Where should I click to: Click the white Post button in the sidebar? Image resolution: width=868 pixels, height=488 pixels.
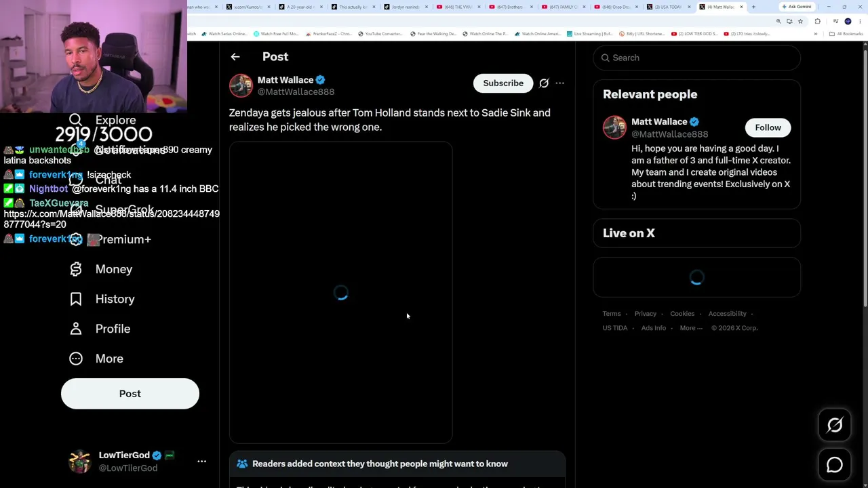click(130, 394)
